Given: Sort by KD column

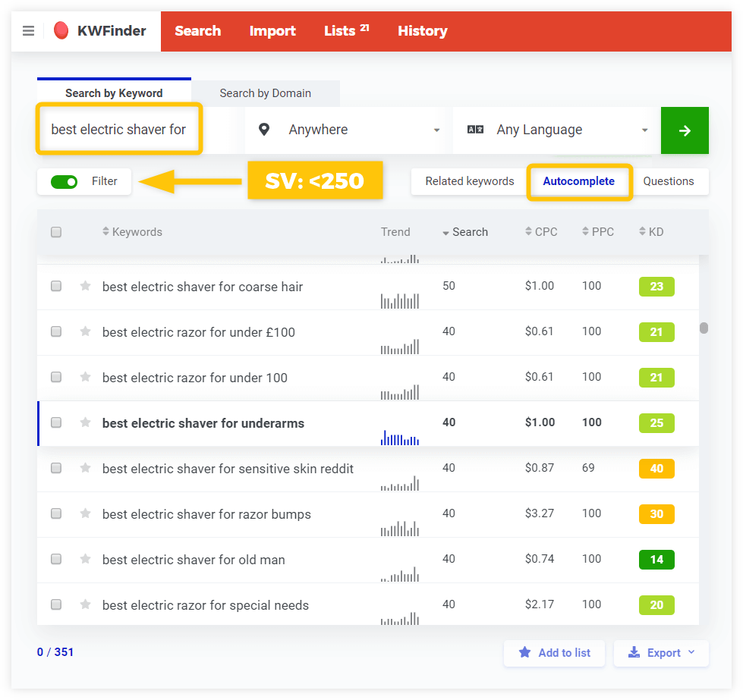Looking at the screenshot, I should [651, 231].
